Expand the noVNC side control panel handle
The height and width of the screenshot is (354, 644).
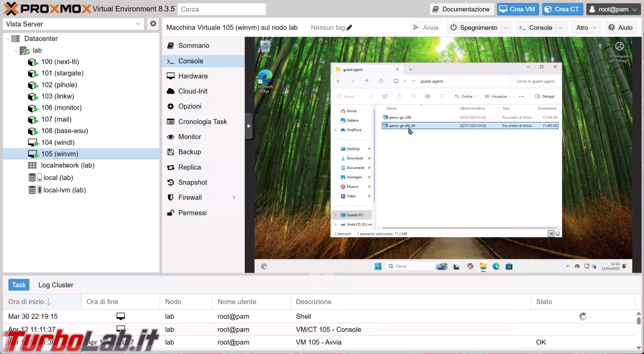tap(249, 126)
